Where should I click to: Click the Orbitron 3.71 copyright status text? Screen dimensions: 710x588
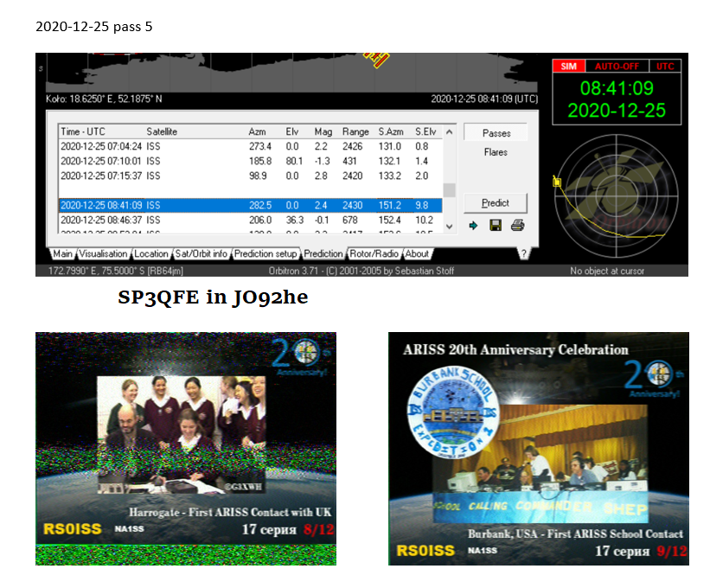361,271
